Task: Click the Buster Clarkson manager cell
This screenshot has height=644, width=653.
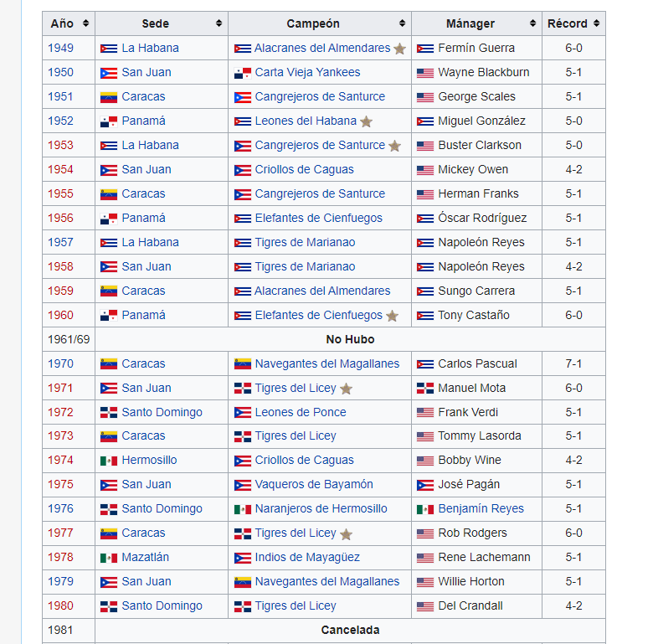Action: pos(477,145)
